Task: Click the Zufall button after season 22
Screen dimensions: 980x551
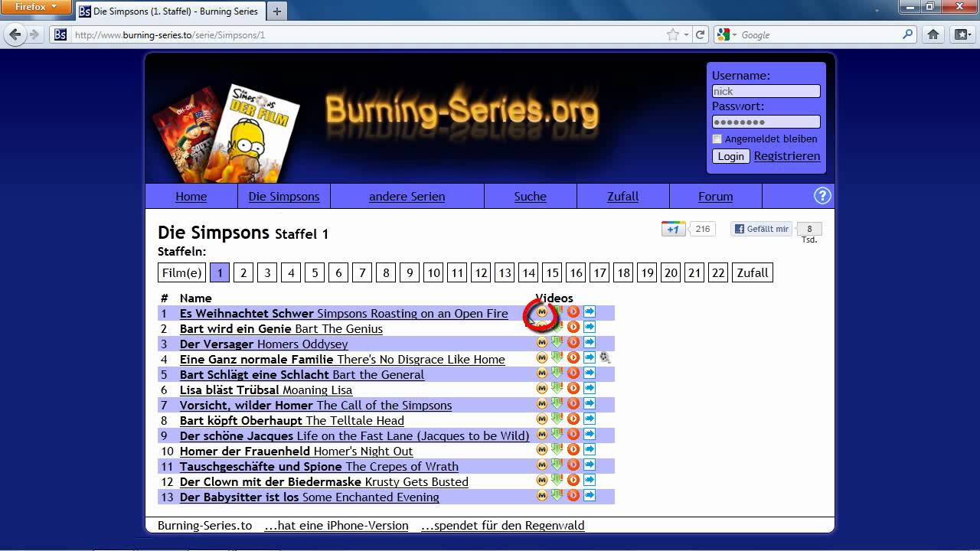Action: [753, 272]
